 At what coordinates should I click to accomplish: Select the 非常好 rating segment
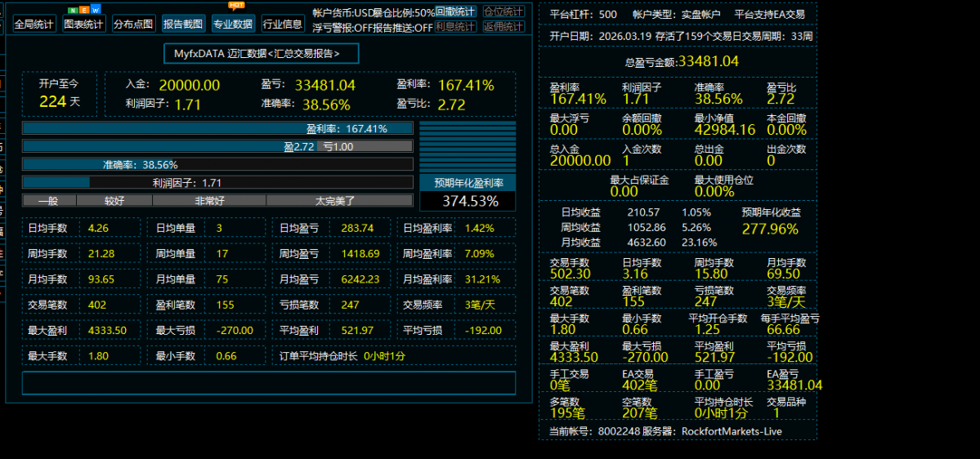tap(209, 200)
